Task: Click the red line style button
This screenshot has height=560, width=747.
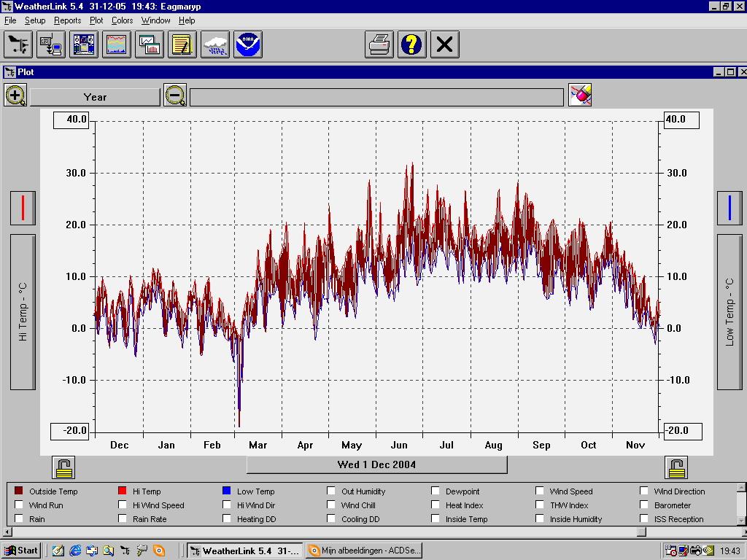Action: [23, 208]
